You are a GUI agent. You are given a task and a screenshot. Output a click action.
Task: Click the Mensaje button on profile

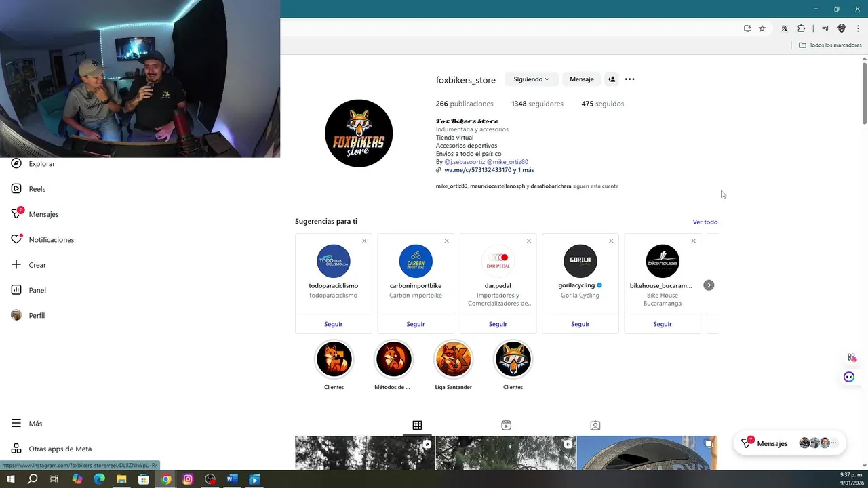pos(581,79)
